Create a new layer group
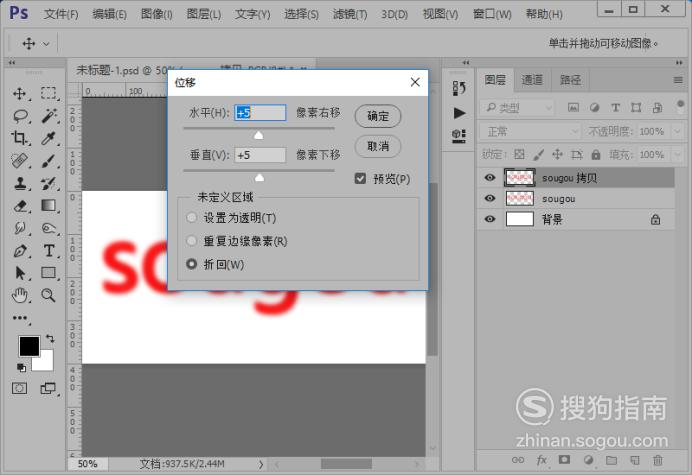Screen dimensions: 692x475 (611, 460)
